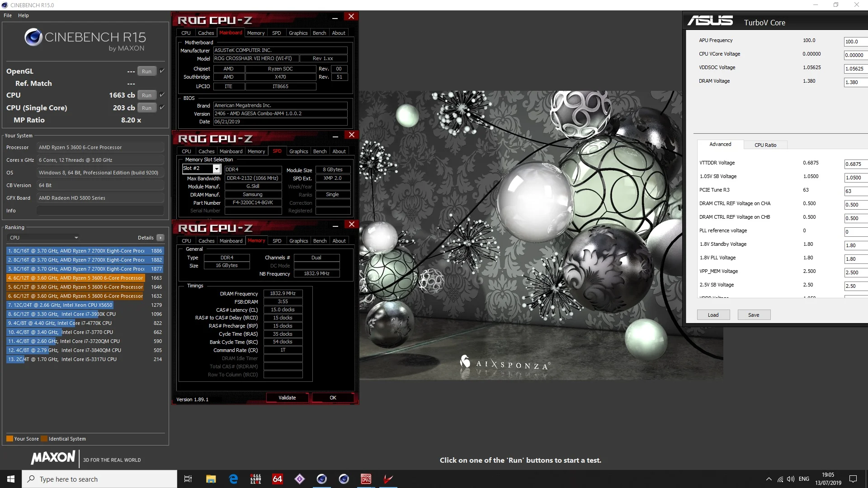The width and height of the screenshot is (868, 488).
Task: Toggle the CPU (Single Core) test checkbox
Action: click(162, 108)
